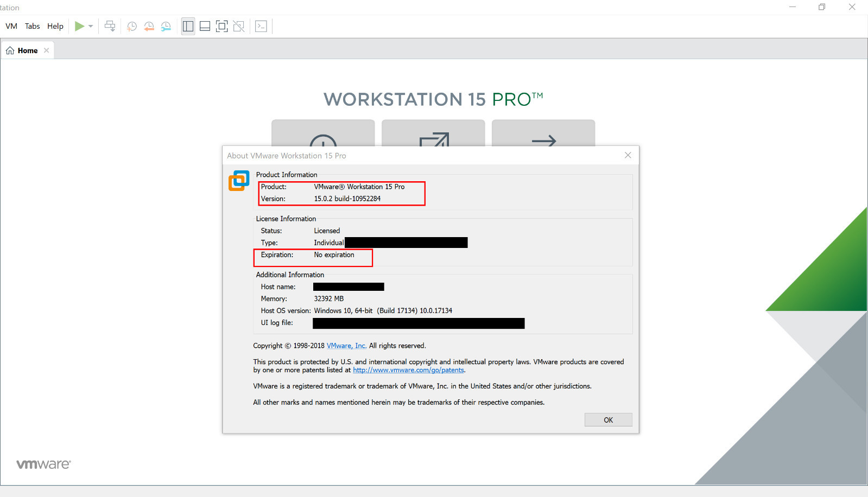Click the version text '15.0.2 build-10952284'

[347, 199]
